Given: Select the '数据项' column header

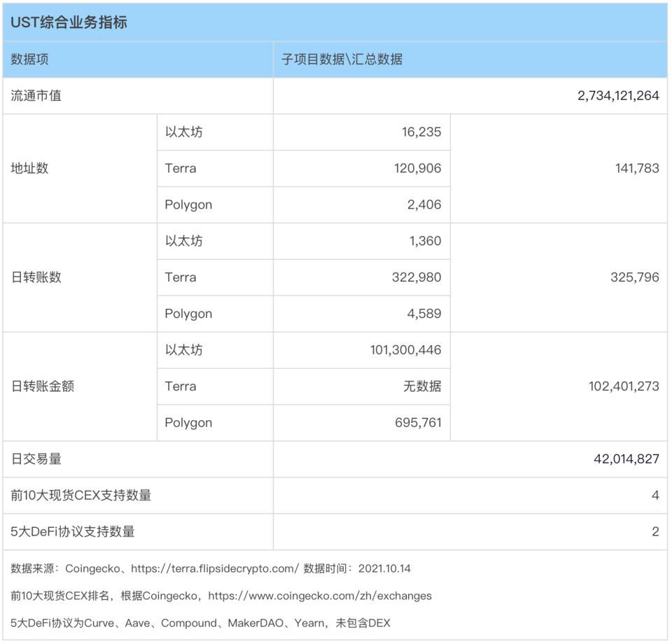Looking at the screenshot, I should click(x=29, y=59).
